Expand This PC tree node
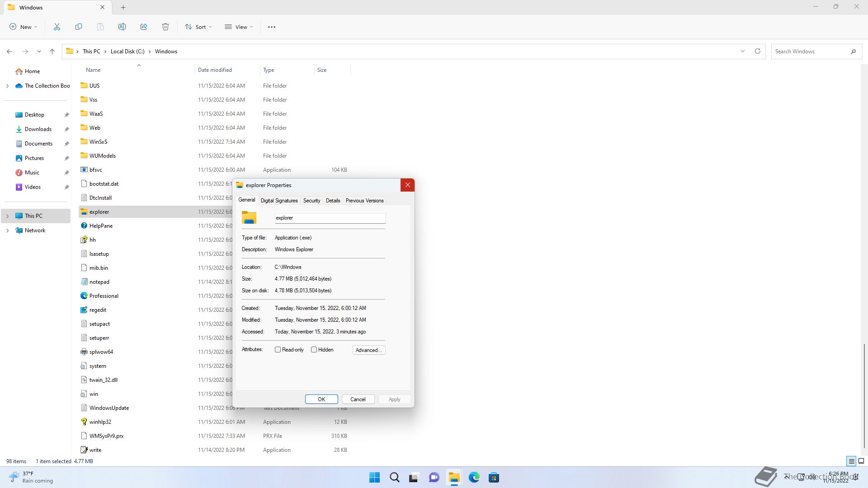 point(7,216)
